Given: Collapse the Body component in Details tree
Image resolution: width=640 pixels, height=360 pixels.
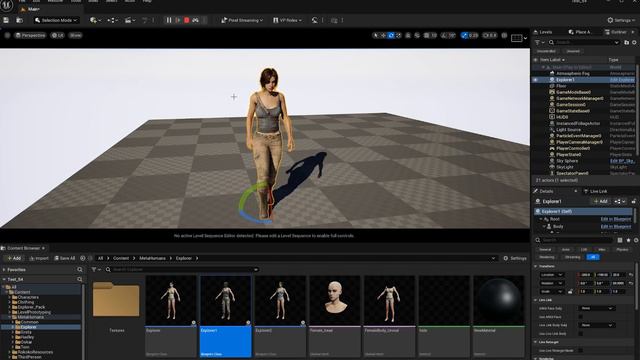Looking at the screenshot, I should (x=544, y=227).
